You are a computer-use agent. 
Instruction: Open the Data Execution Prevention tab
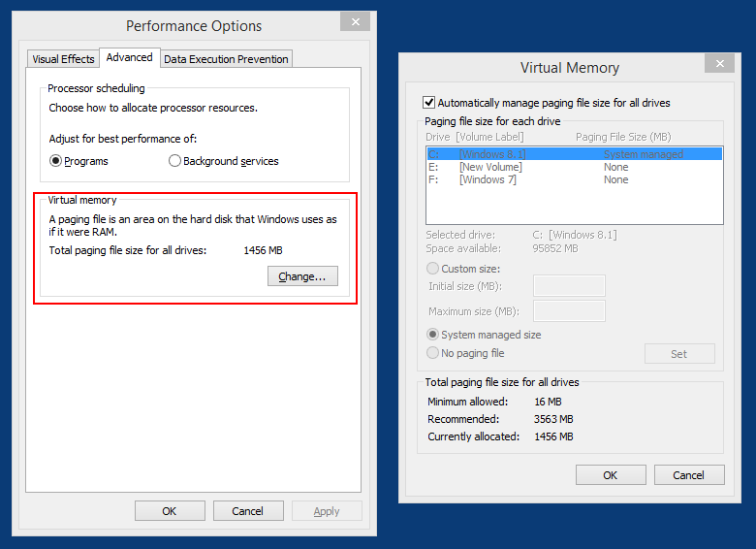tap(226, 59)
